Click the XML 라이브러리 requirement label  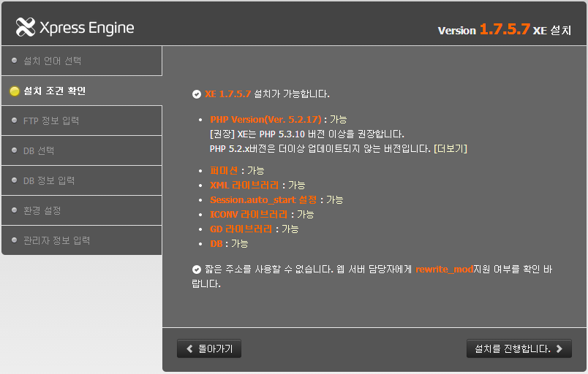point(244,186)
